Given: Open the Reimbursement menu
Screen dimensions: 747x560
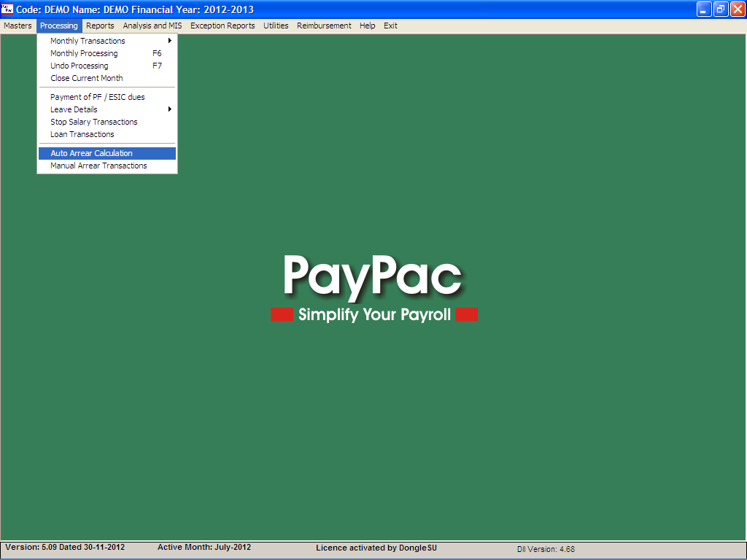Looking at the screenshot, I should (x=324, y=26).
